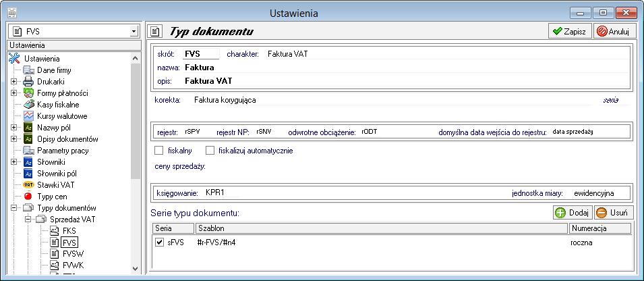Click the korekta value Faktura korygująca

click(x=225, y=100)
